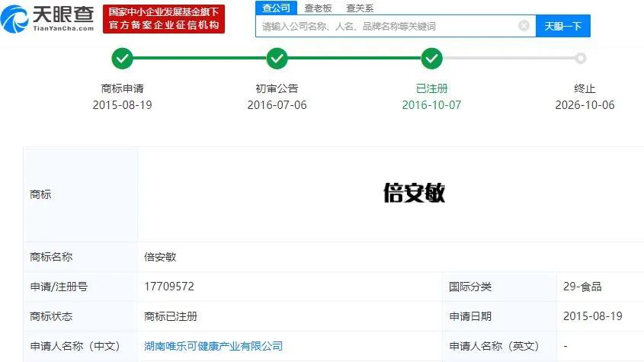Open 湖南唯乐可健康产业有限公司 company link
This screenshot has width=644, height=362.
pyautogui.click(x=213, y=347)
